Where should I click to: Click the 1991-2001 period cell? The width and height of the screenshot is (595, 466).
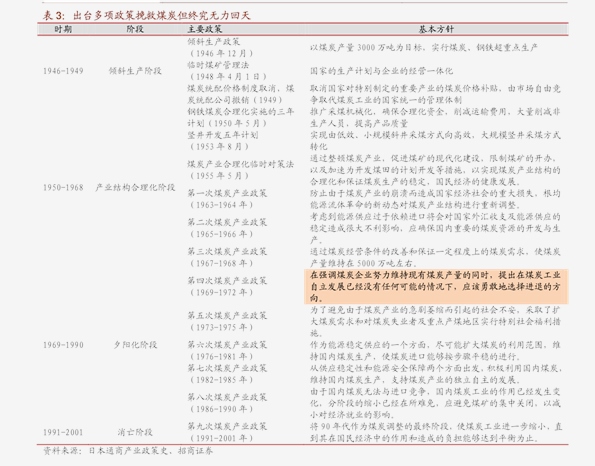[63, 432]
